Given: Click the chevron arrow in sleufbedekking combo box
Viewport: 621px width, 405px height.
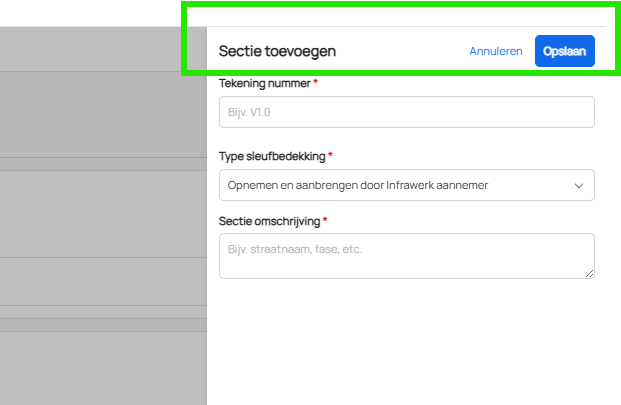Looking at the screenshot, I should (x=578, y=185).
